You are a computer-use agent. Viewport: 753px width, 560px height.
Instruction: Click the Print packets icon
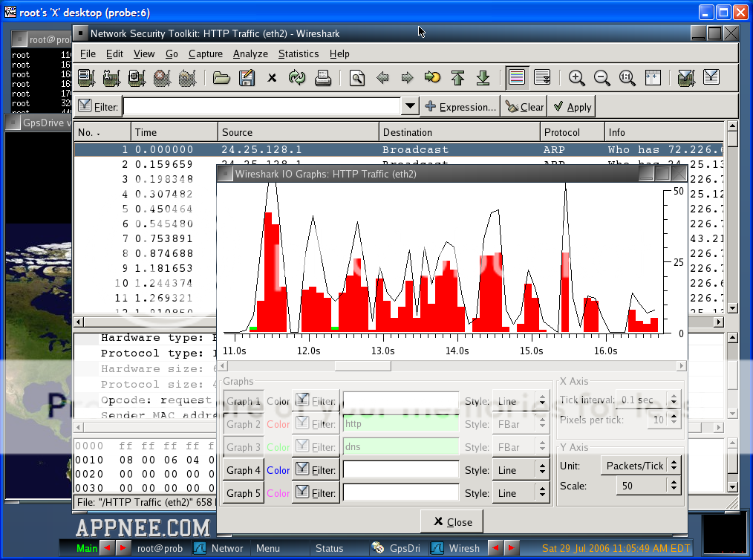click(322, 77)
